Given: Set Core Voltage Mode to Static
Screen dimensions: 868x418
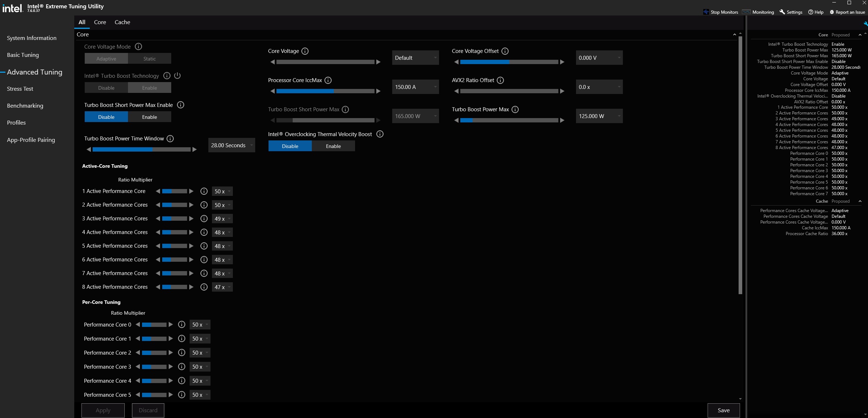Looking at the screenshot, I should pos(150,58).
